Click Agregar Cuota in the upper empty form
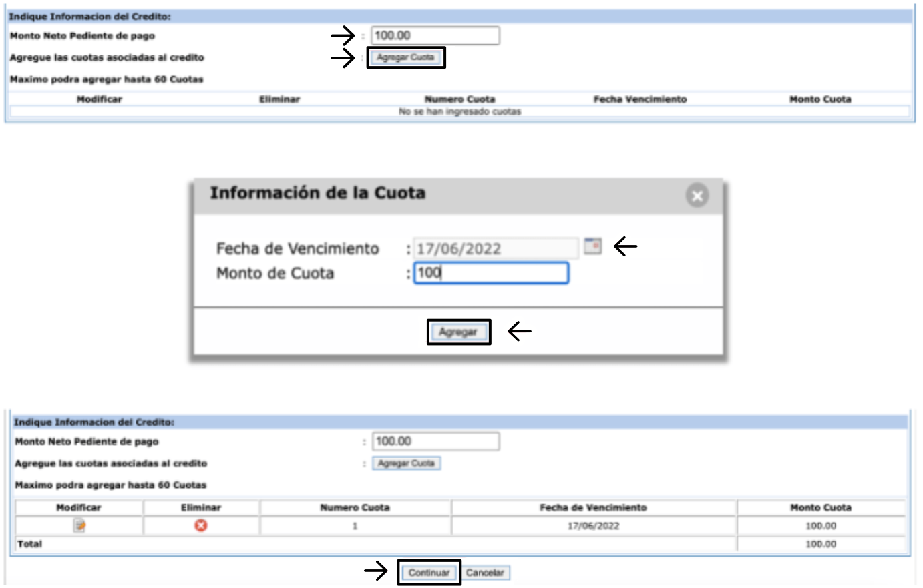Image resolution: width=923 pixels, height=588 pixels. coord(405,57)
